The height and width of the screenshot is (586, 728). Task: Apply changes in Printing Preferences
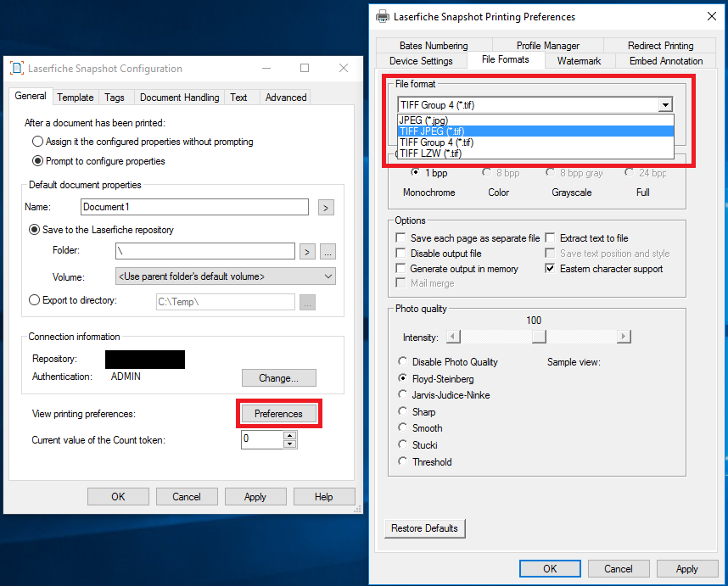686,569
